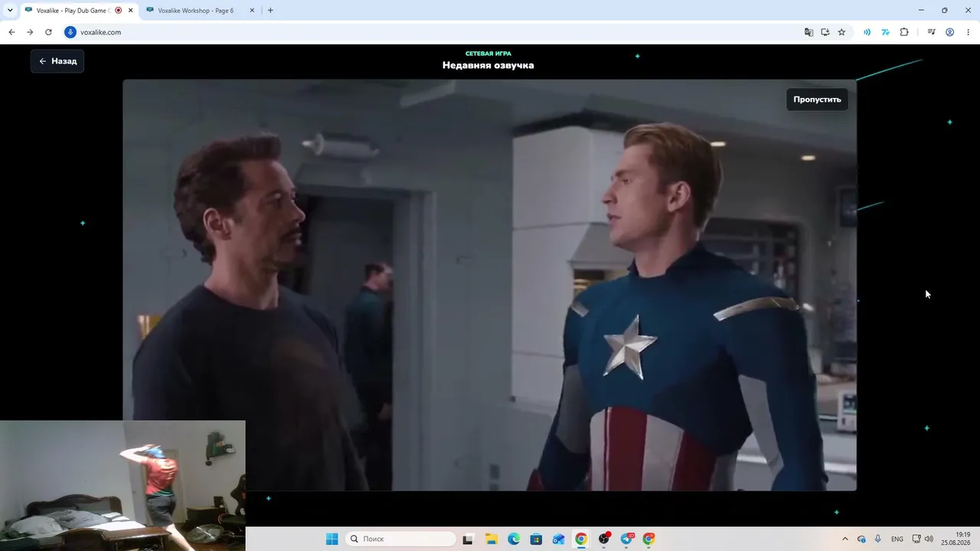The height and width of the screenshot is (551, 980).
Task: Open the blue sound-wave extension icon
Action: [867, 32]
